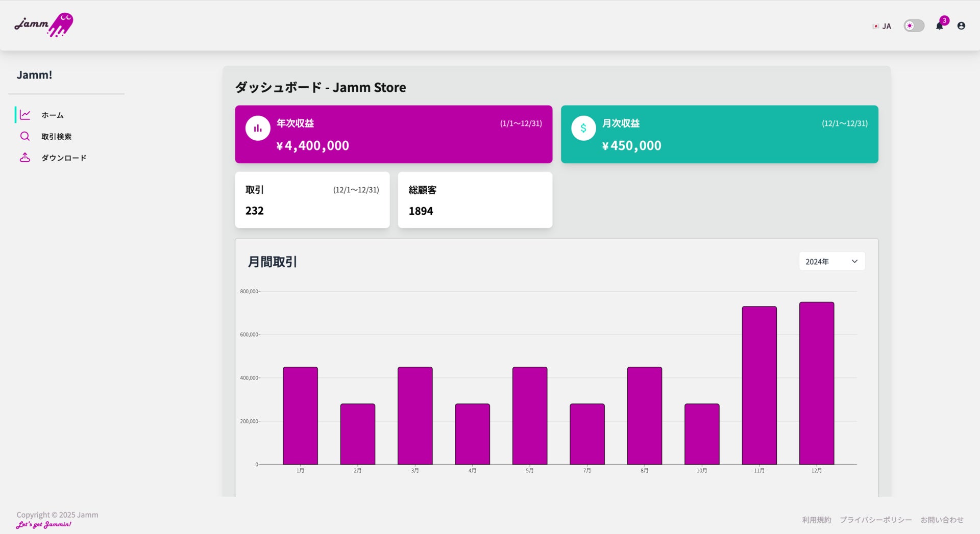Viewport: 980px width, 534px height.
Task: Click the 4月 bar in the chart
Action: (473, 434)
